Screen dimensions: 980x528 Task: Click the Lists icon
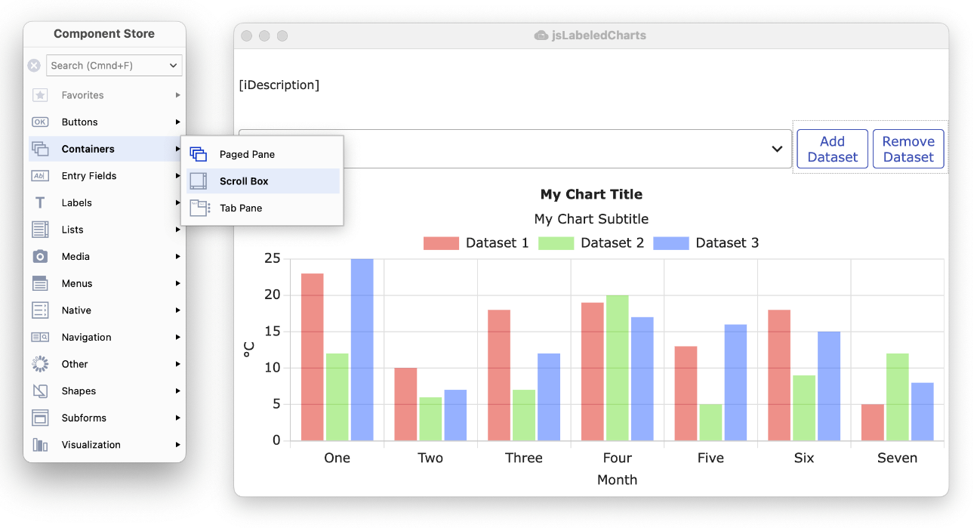pyautogui.click(x=40, y=230)
